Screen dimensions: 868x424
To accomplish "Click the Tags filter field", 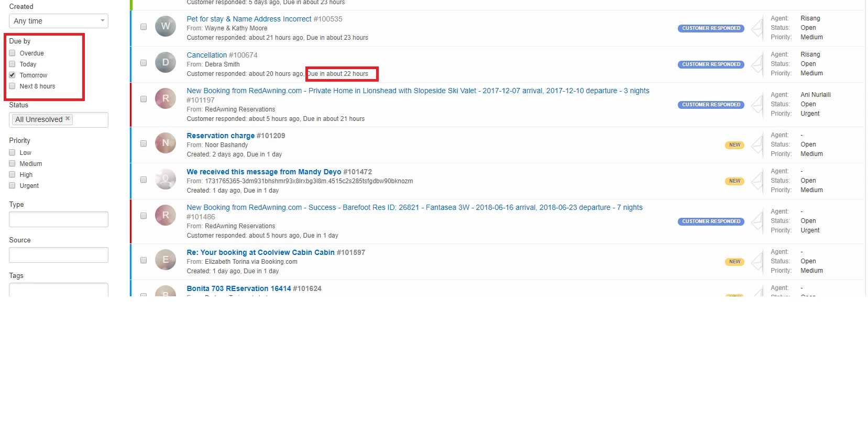I will [x=59, y=289].
